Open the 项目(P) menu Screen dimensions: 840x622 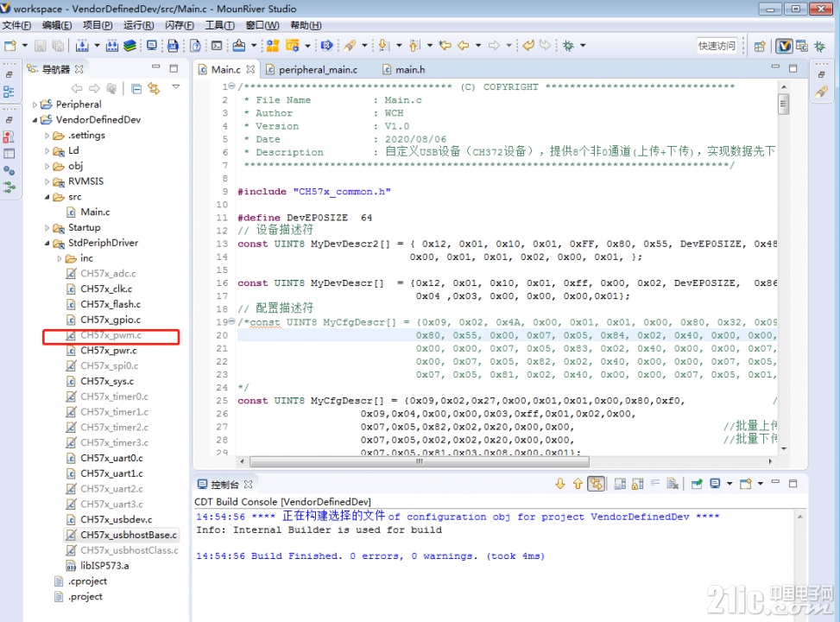tap(98, 25)
